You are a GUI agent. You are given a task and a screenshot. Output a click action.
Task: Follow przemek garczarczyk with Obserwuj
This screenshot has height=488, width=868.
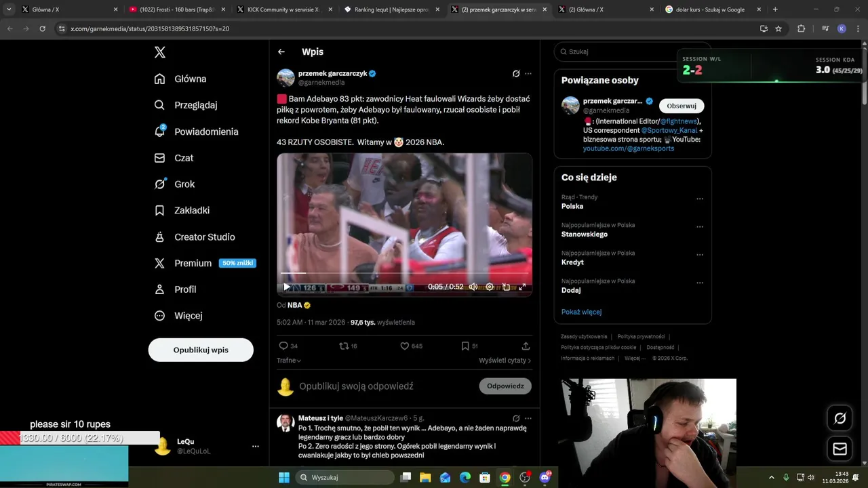click(682, 106)
